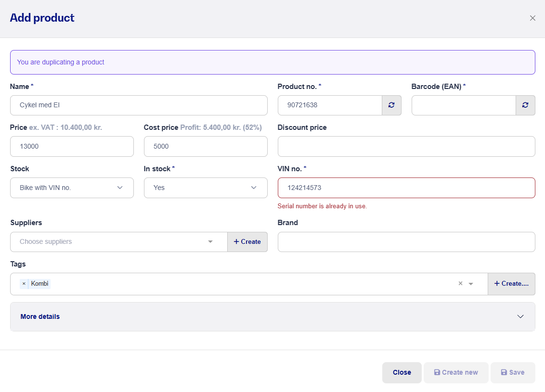Regenerate the Product no. with refresh icon

tap(391, 105)
